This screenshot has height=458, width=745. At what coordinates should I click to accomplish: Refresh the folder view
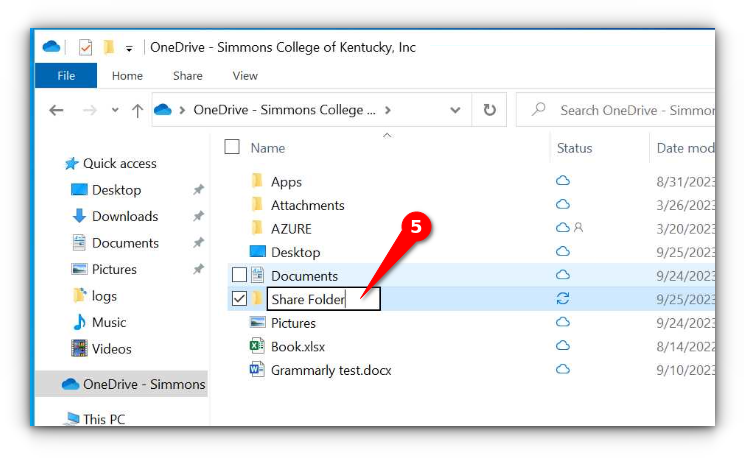tap(489, 110)
